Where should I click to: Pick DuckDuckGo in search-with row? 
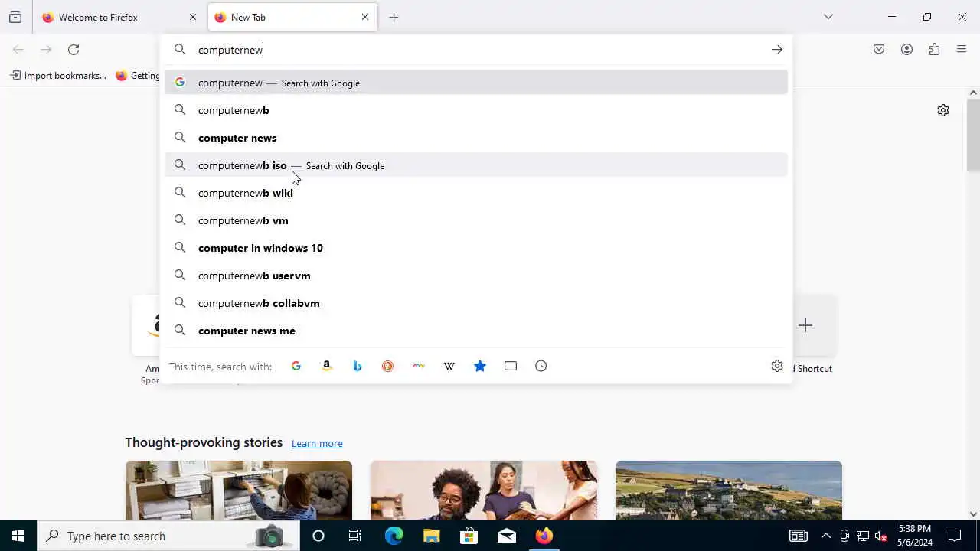coord(388,366)
